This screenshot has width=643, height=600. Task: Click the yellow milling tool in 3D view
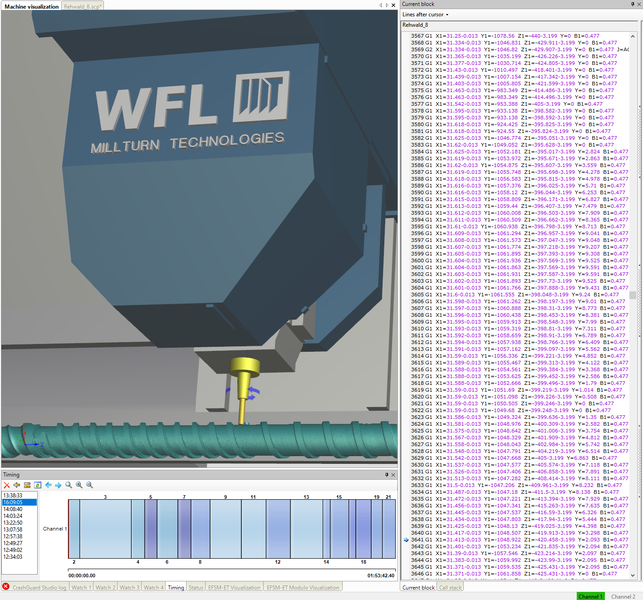244,390
